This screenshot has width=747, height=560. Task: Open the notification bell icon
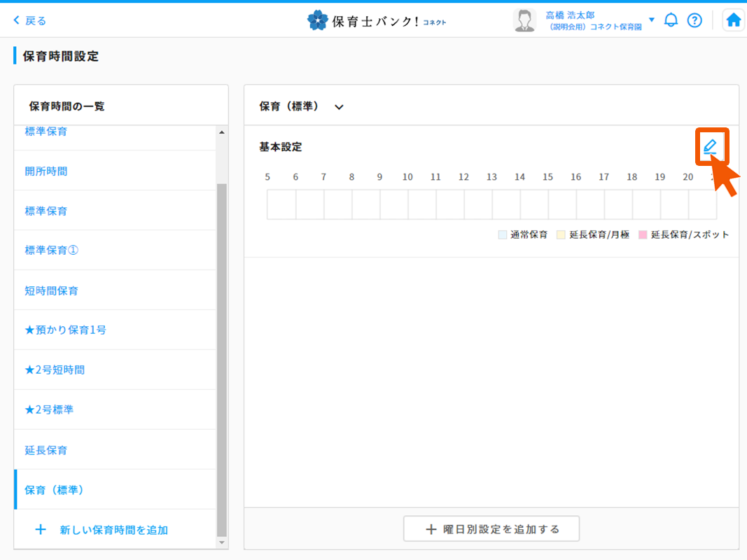click(671, 20)
